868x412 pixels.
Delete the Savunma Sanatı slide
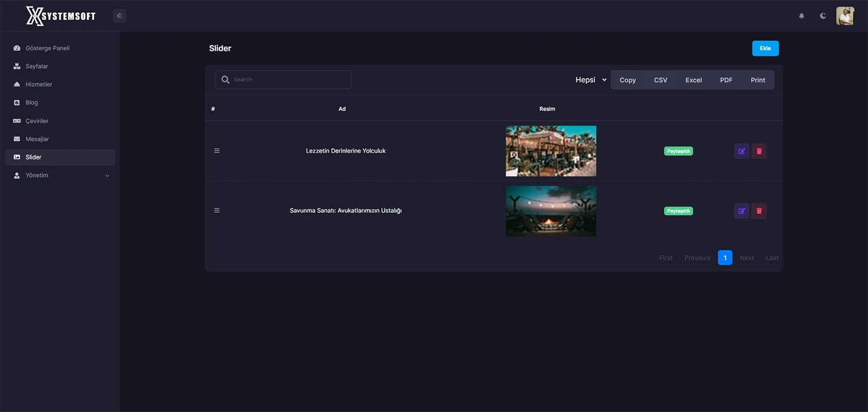[x=759, y=211]
